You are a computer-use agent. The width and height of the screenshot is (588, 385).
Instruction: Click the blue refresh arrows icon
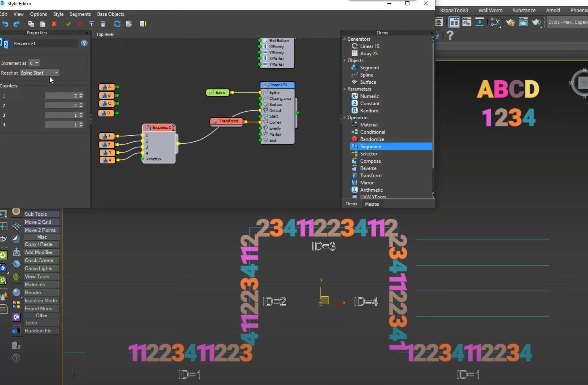[117, 24]
